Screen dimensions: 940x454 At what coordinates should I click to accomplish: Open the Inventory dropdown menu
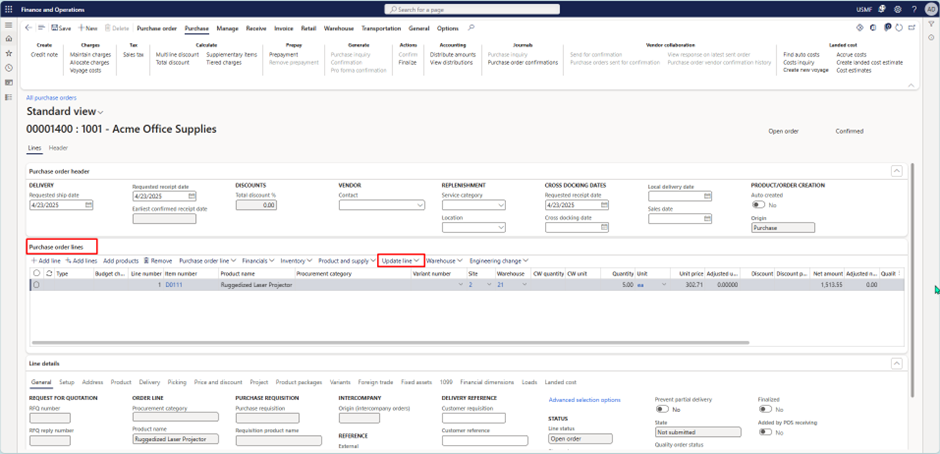[296, 261]
